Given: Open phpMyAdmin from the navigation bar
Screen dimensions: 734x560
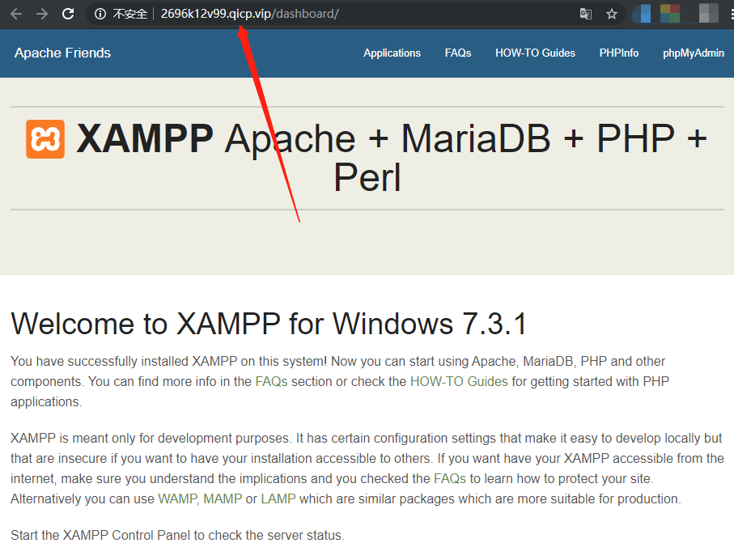Looking at the screenshot, I should (x=694, y=53).
